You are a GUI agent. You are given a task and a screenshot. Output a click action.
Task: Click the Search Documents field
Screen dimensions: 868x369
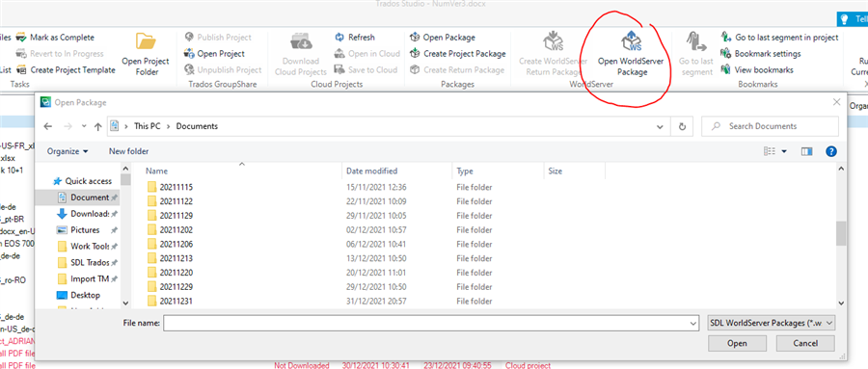point(770,126)
